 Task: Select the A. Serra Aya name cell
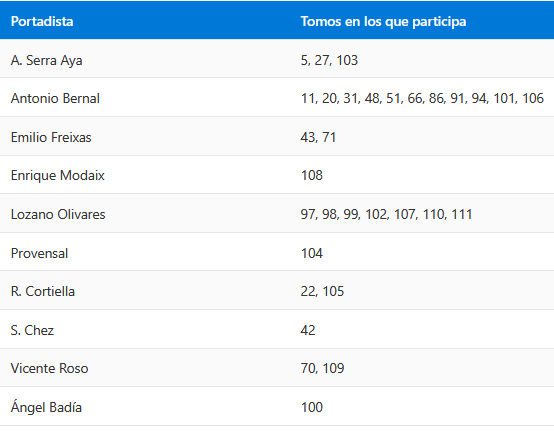tap(47, 60)
